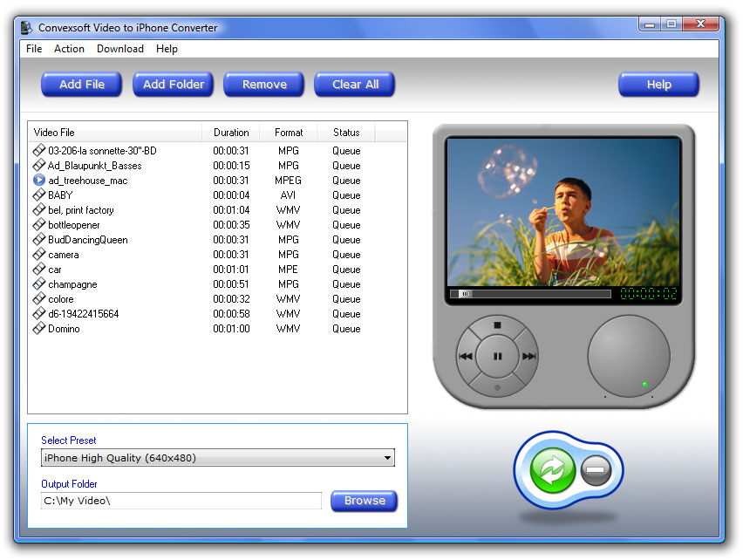Click the film icon beside colore

coord(39,298)
